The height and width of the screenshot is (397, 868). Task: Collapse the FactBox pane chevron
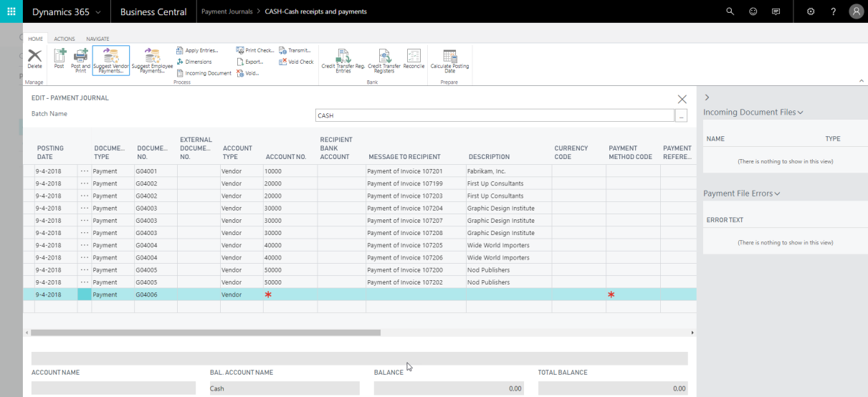click(707, 97)
